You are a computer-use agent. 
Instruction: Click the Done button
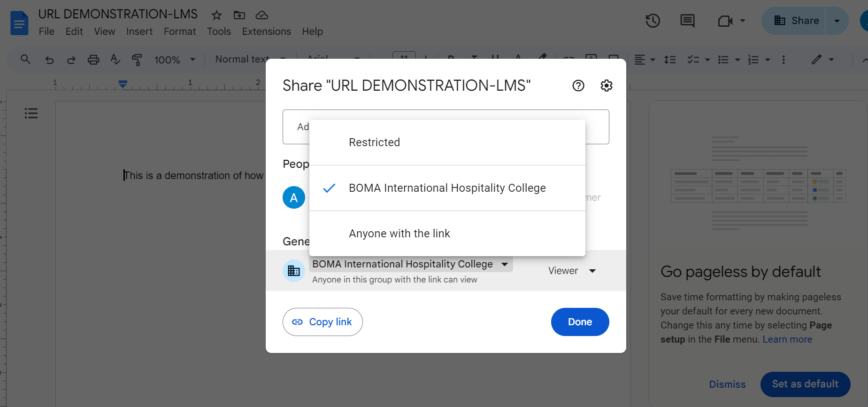click(580, 322)
